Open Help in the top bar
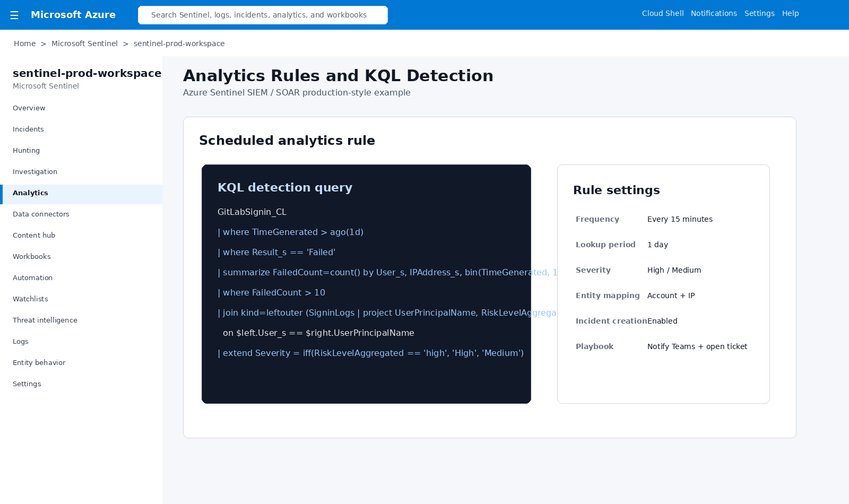849x504 pixels. point(790,13)
